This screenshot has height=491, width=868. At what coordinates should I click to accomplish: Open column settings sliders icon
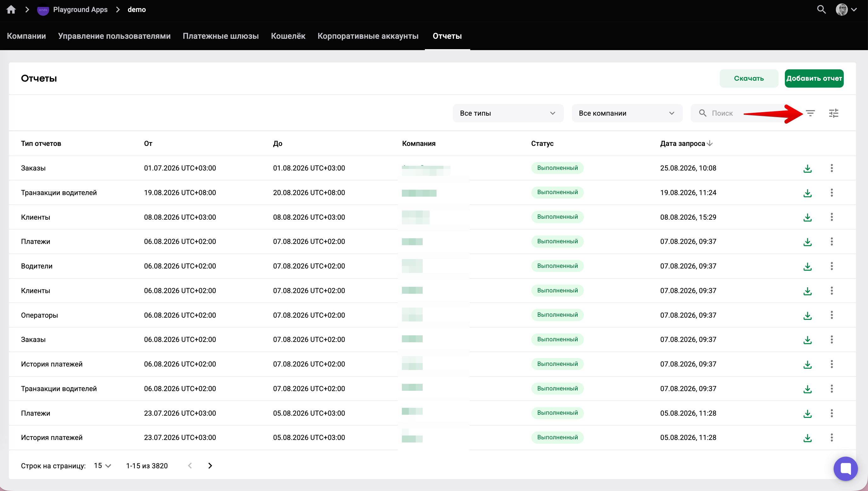(834, 113)
